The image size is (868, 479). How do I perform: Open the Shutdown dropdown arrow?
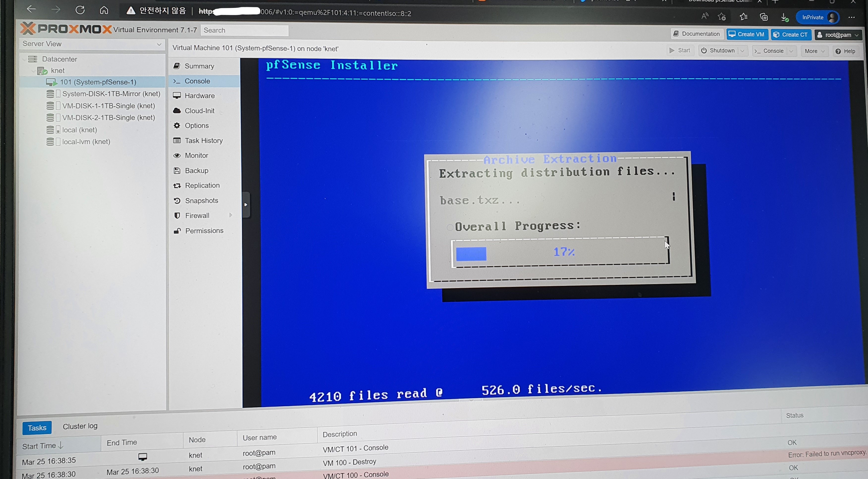point(742,51)
